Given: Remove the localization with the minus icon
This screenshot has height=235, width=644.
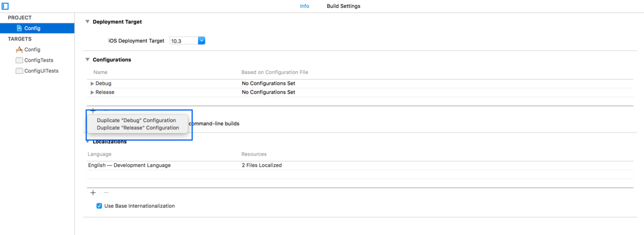Looking at the screenshot, I should 106,192.
